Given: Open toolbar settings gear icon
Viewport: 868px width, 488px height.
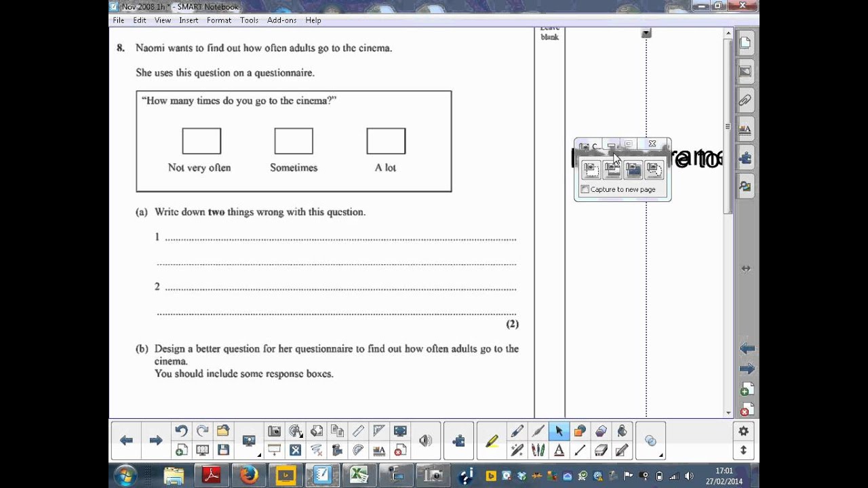Looking at the screenshot, I should click(x=743, y=431).
